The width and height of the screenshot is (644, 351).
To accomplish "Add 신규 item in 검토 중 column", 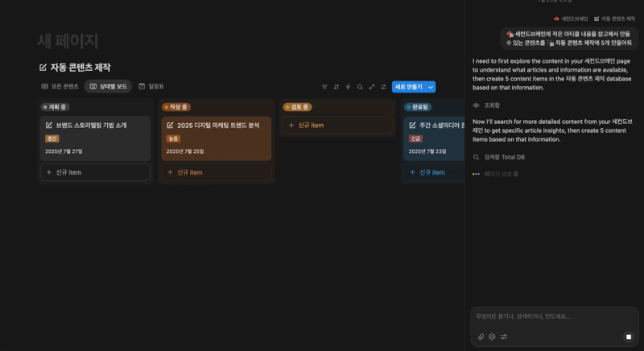I will [x=337, y=126].
